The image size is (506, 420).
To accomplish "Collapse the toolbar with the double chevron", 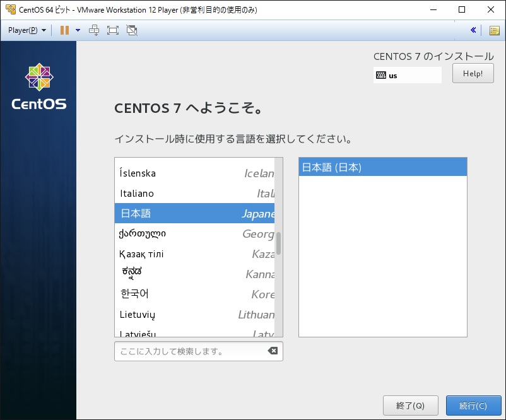I will 474,30.
